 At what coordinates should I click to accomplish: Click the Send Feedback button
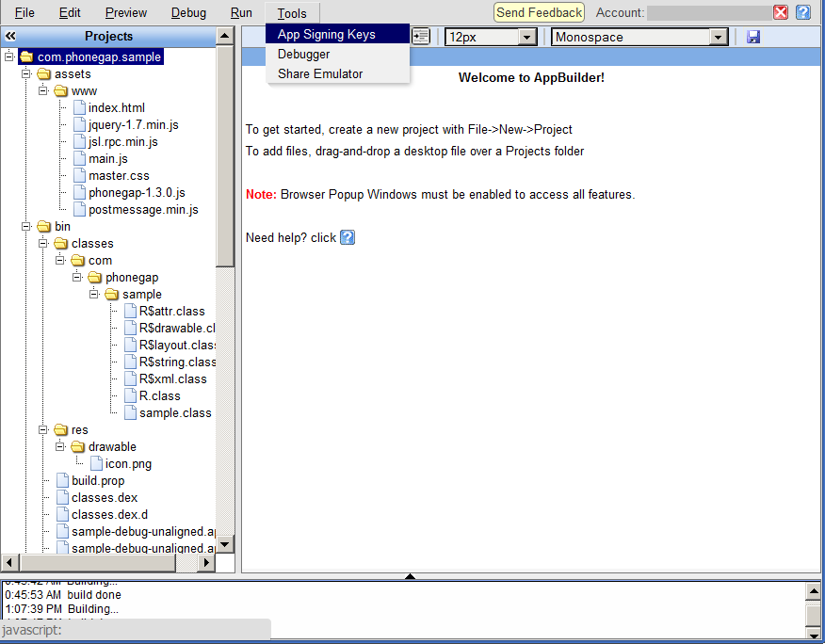(x=539, y=12)
